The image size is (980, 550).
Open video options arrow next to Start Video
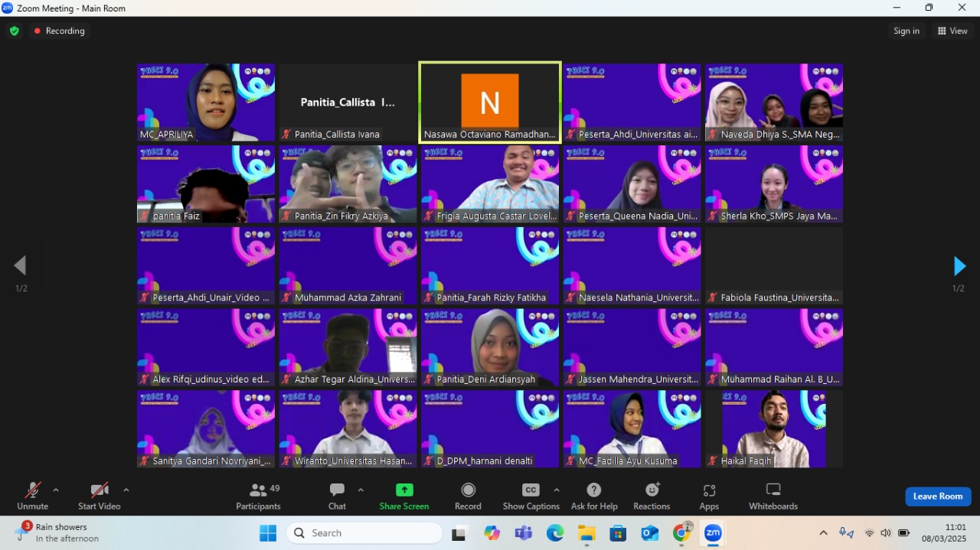[x=126, y=490]
